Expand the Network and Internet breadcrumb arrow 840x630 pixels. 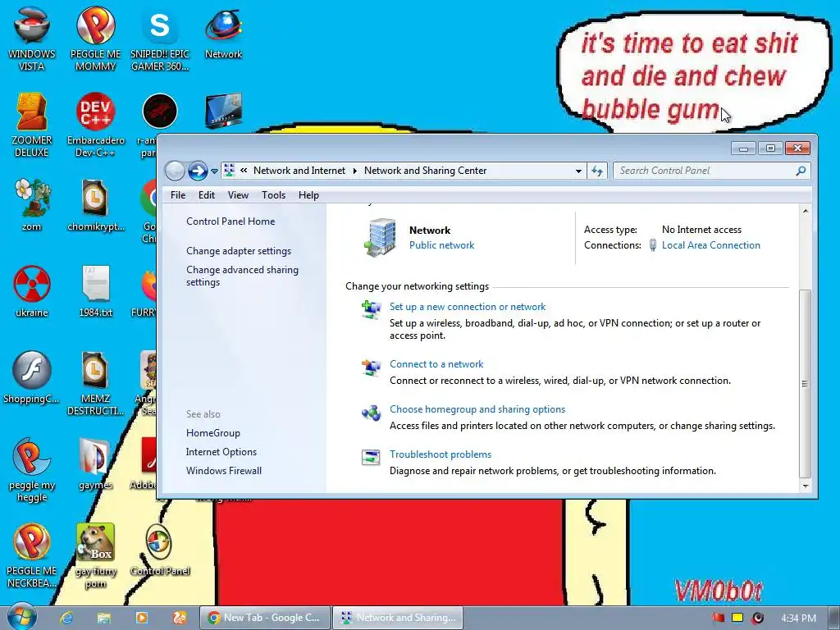(354, 171)
